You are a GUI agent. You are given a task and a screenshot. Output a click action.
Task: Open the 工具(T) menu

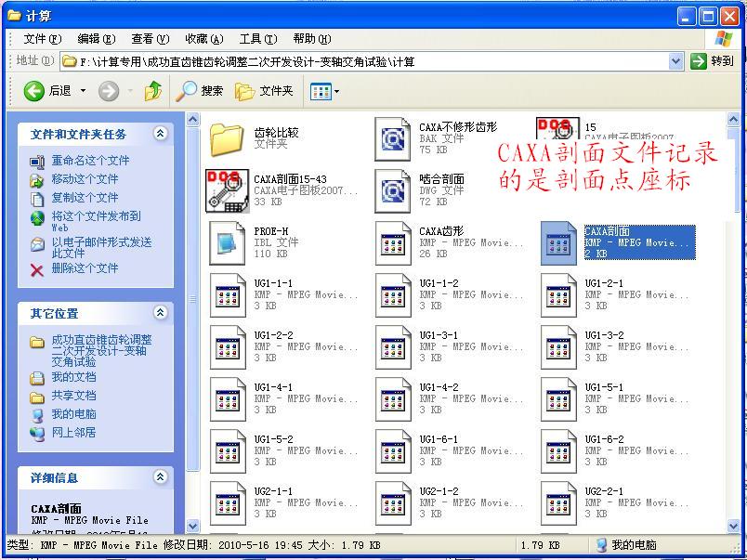point(257,39)
